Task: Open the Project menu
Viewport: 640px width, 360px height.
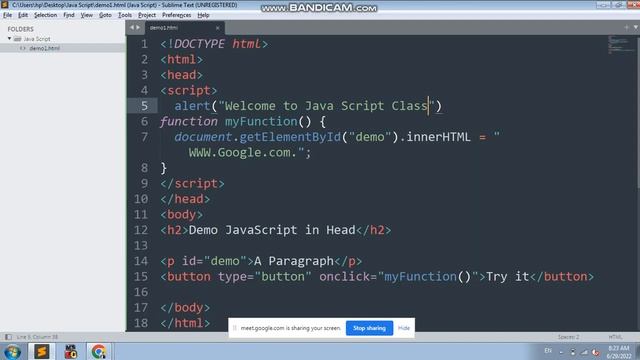Action: click(x=147, y=15)
